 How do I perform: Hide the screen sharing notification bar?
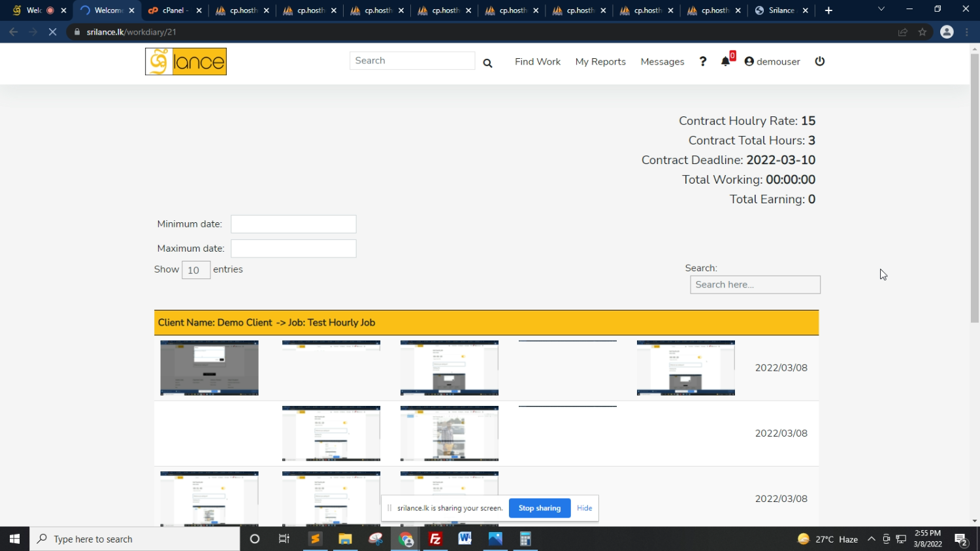584,508
